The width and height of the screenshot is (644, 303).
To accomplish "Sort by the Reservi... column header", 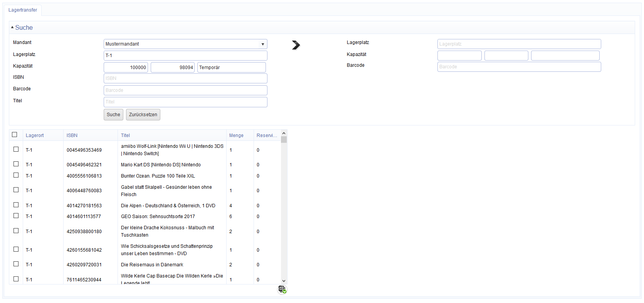I will (x=267, y=135).
